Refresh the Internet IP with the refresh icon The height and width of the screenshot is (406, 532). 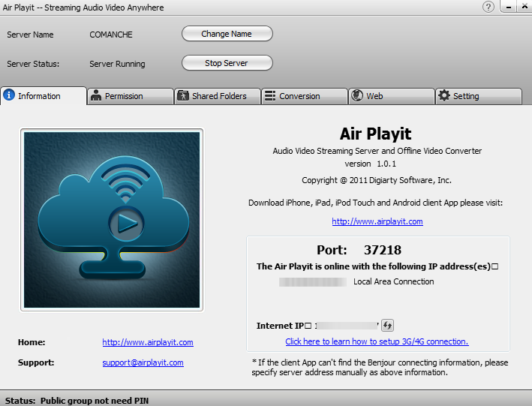(387, 325)
